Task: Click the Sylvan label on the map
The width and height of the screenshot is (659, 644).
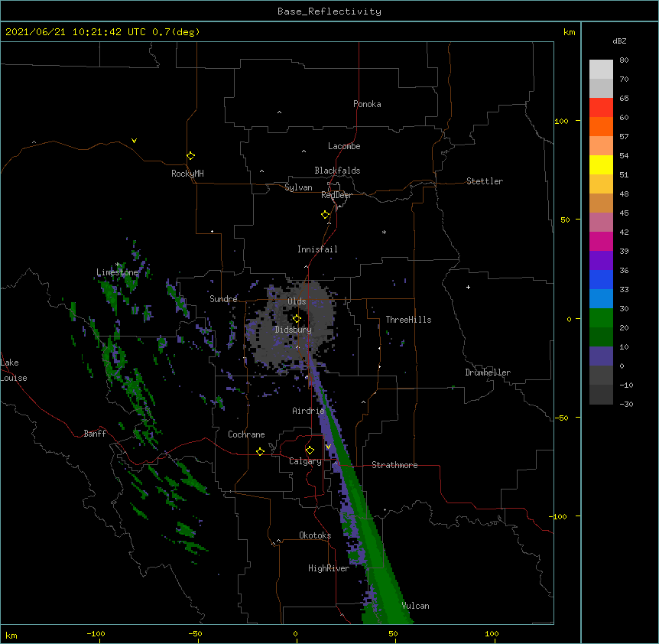Action: click(298, 187)
